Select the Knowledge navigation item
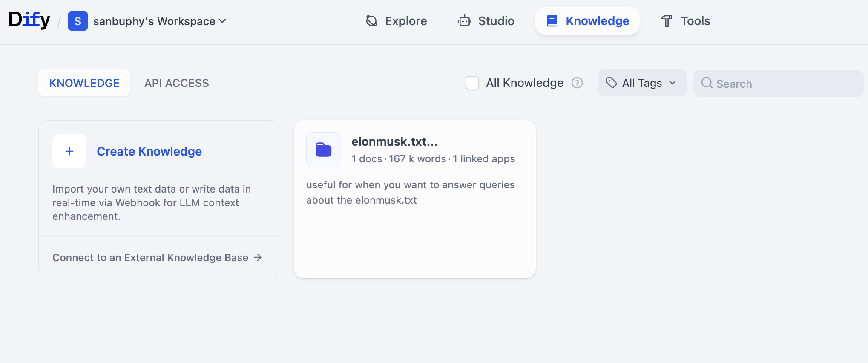 (x=587, y=21)
